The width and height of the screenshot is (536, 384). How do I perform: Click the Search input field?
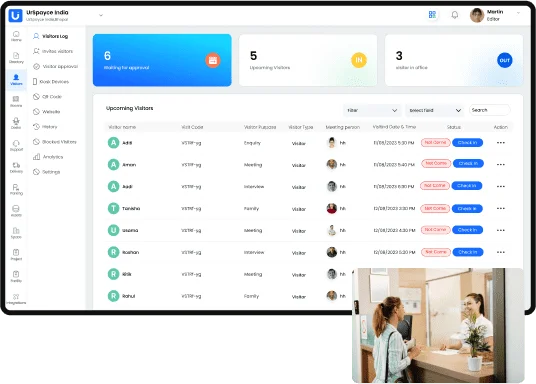click(x=490, y=110)
